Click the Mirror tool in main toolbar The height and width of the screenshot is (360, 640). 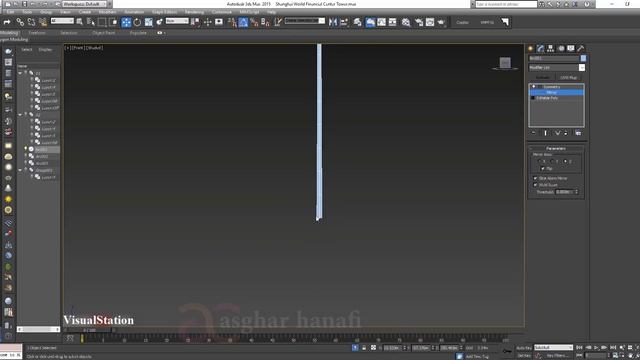coord(333,22)
